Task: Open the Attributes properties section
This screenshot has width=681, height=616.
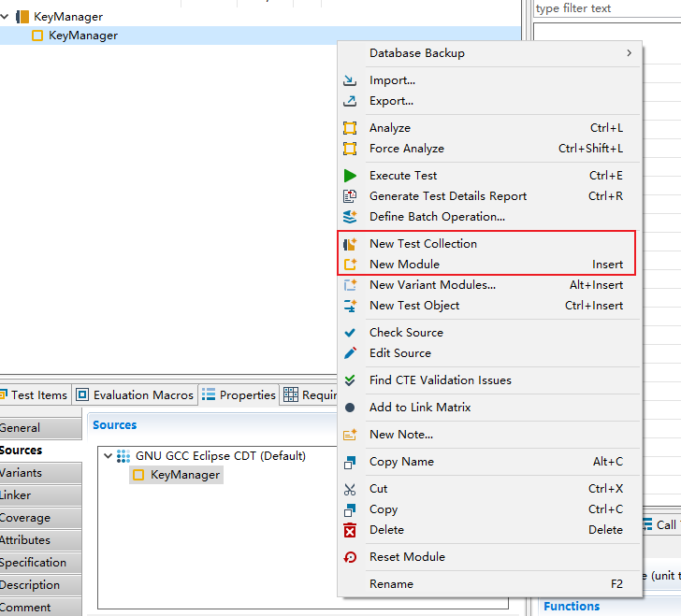Action: click(41, 540)
